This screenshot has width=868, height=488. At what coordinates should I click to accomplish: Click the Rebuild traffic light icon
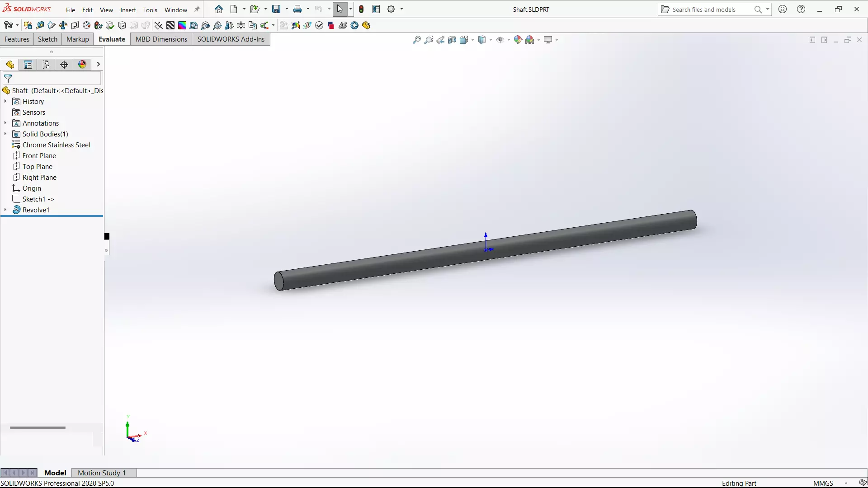(361, 9)
